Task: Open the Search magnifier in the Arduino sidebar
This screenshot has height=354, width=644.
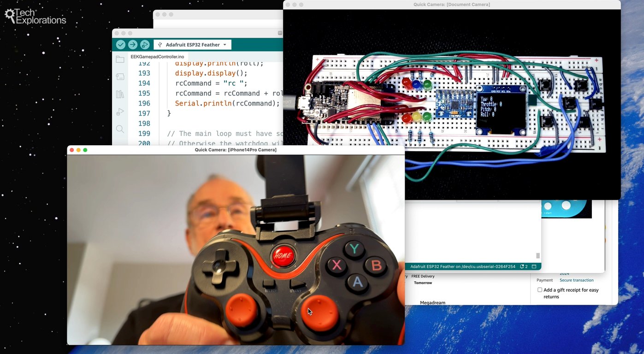Action: [120, 129]
